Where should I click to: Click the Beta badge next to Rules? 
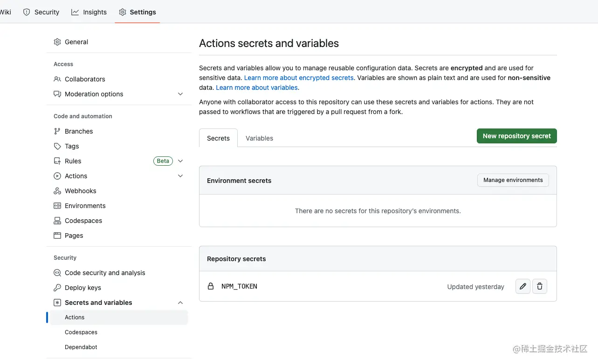pos(163,161)
